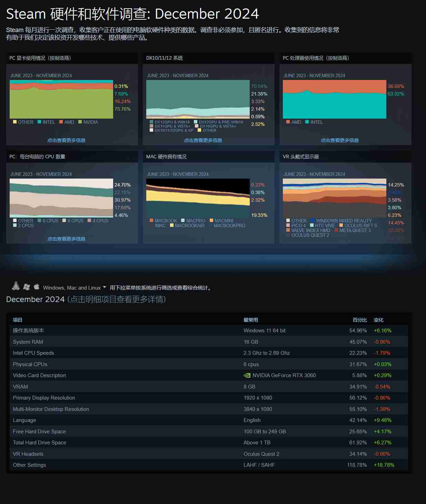Click the NVIDIA logo beside GeForce RTX 3060
Image resolution: width=426 pixels, height=504 pixels.
(247, 375)
